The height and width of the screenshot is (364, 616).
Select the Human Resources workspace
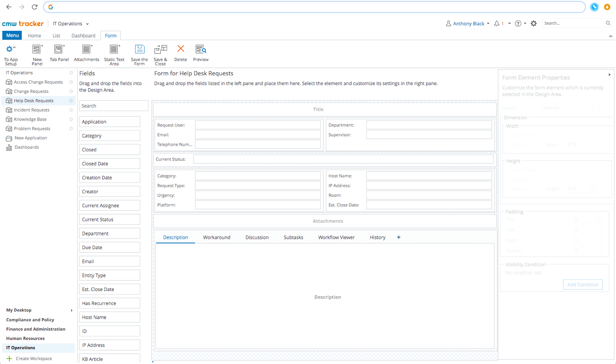[x=25, y=338]
